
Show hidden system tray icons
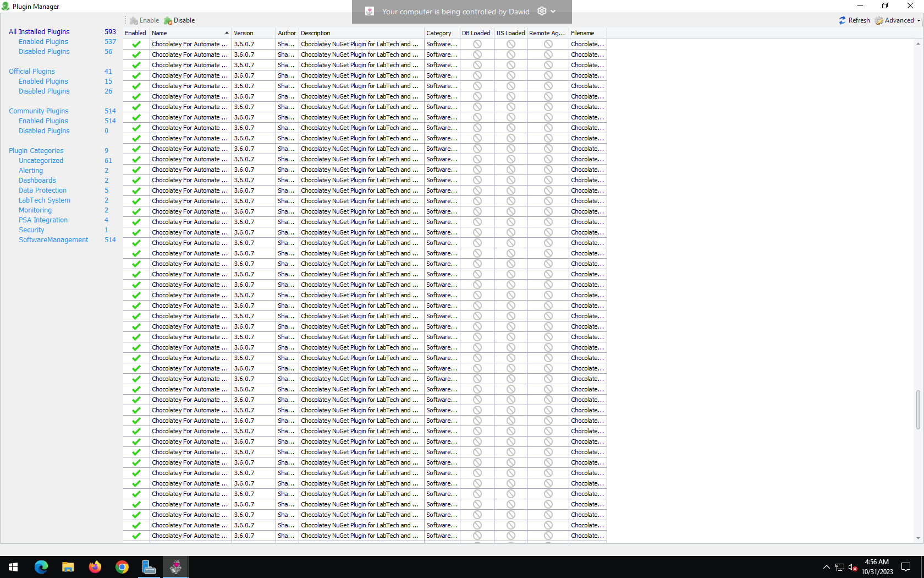(826, 567)
